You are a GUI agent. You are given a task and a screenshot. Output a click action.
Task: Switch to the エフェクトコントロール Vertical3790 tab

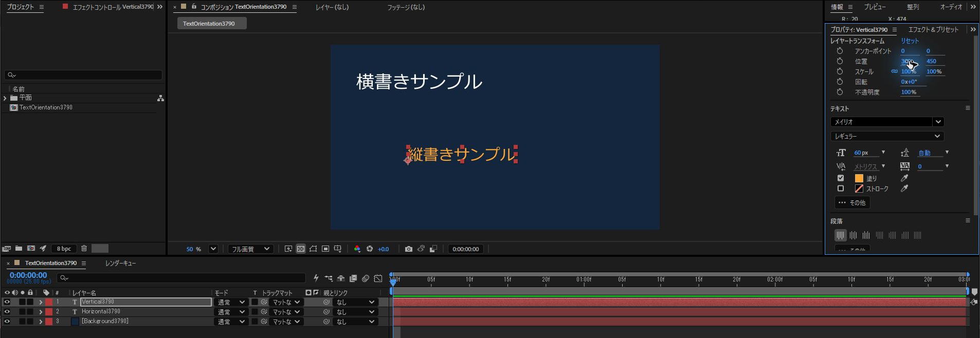coord(113,7)
